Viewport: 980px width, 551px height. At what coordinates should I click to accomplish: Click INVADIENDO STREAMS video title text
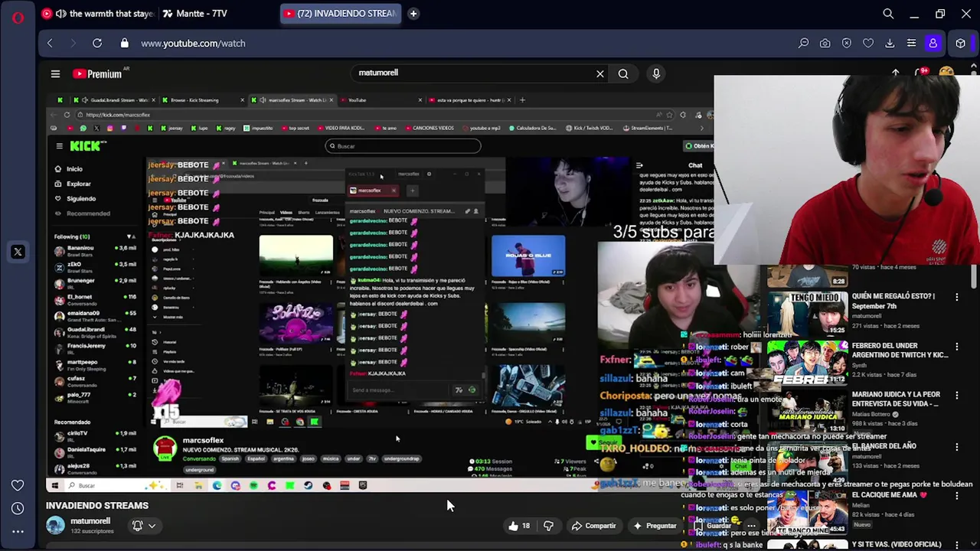tap(97, 505)
